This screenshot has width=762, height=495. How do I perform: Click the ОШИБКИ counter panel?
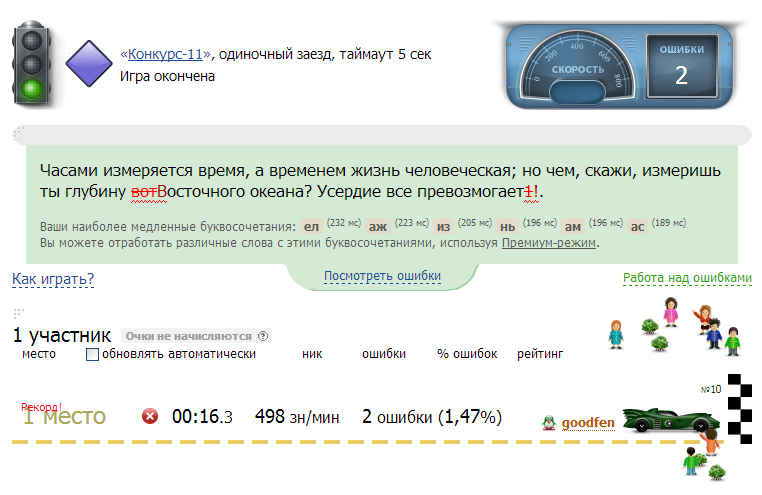click(682, 67)
